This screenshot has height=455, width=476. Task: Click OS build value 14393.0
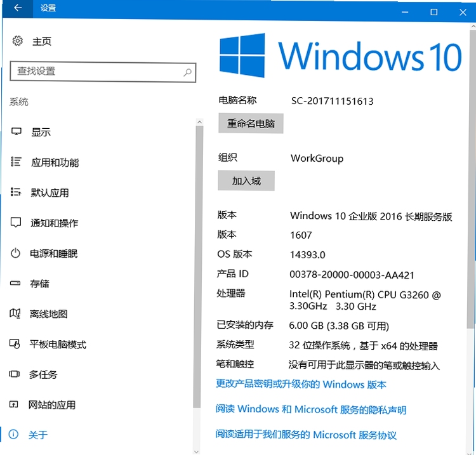click(x=308, y=255)
